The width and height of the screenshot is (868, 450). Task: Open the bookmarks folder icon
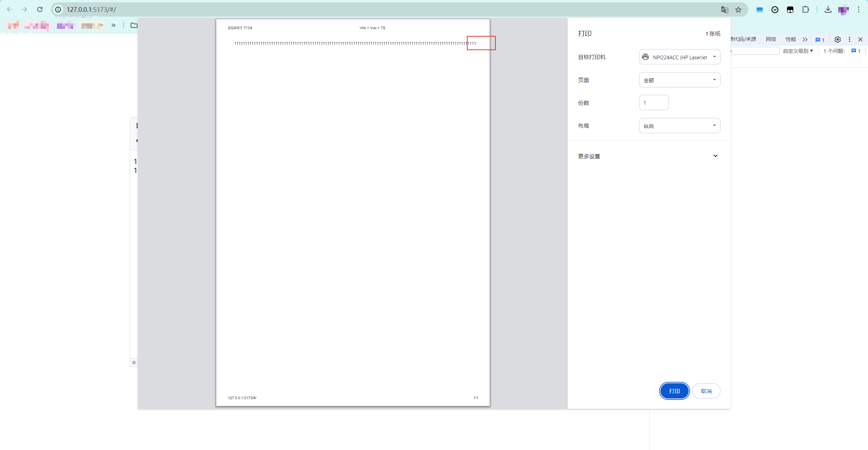pyautogui.click(x=134, y=25)
